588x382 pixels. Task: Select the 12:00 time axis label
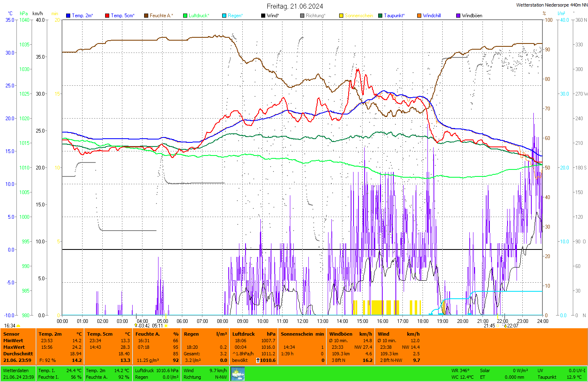[303, 321]
